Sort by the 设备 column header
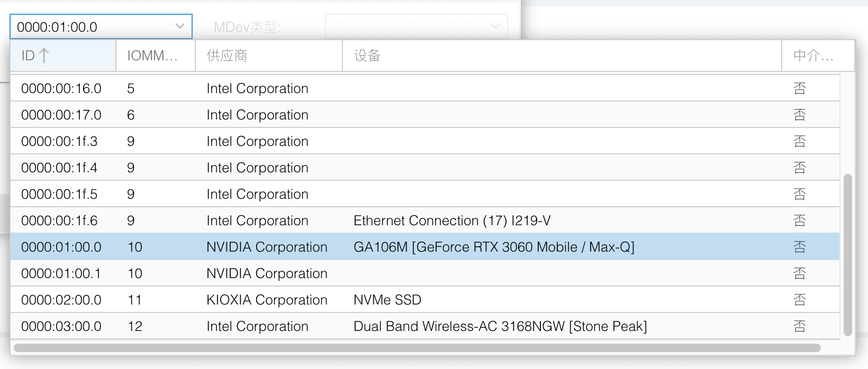 pyautogui.click(x=561, y=56)
